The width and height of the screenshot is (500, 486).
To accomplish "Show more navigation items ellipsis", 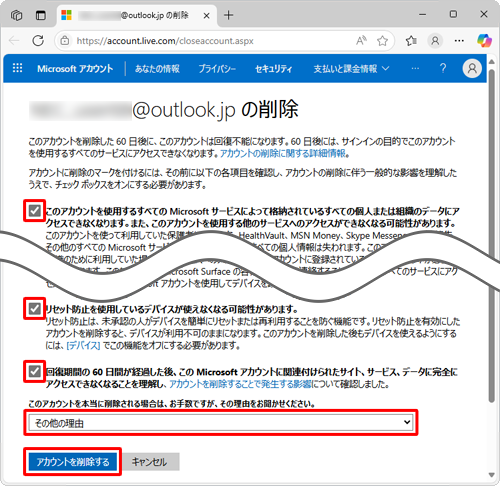I will [415, 68].
